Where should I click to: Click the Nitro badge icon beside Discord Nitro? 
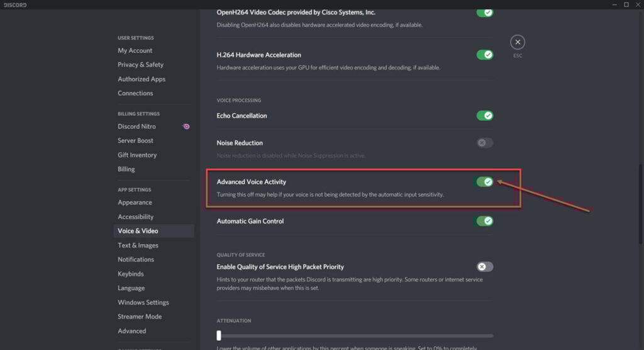coord(186,127)
